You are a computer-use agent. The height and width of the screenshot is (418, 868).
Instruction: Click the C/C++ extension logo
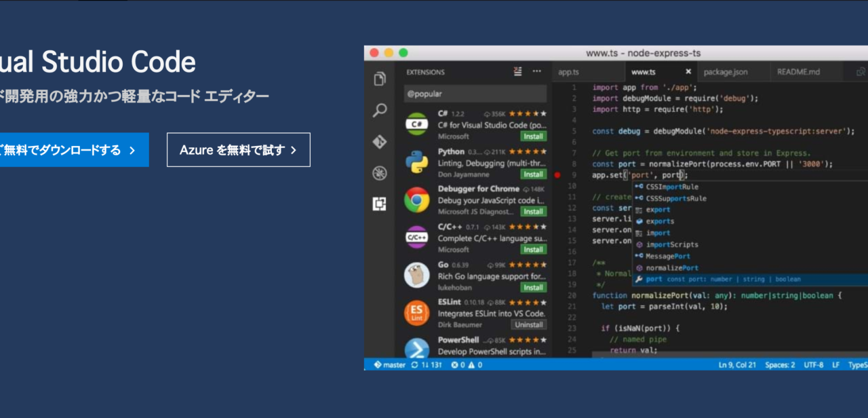pos(416,237)
